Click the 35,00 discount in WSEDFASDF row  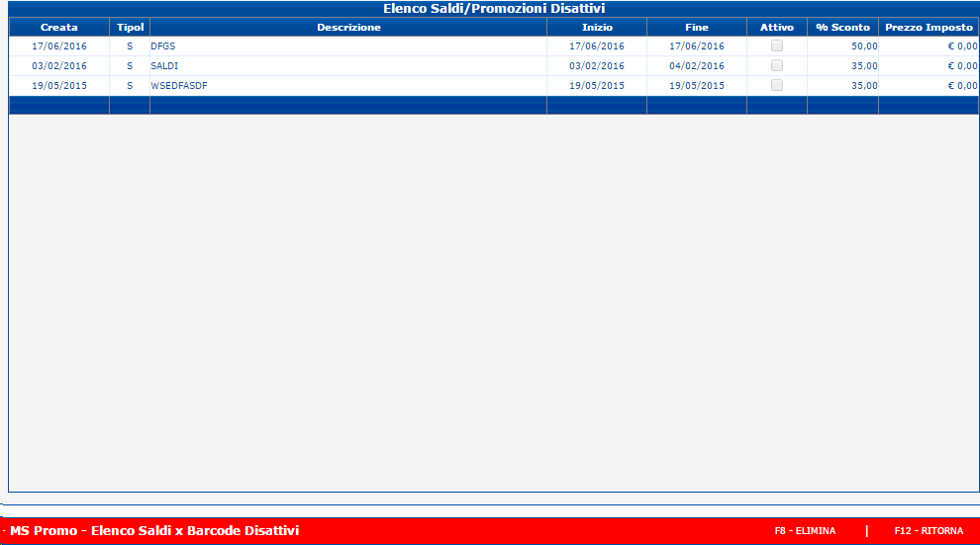pyautogui.click(x=864, y=85)
